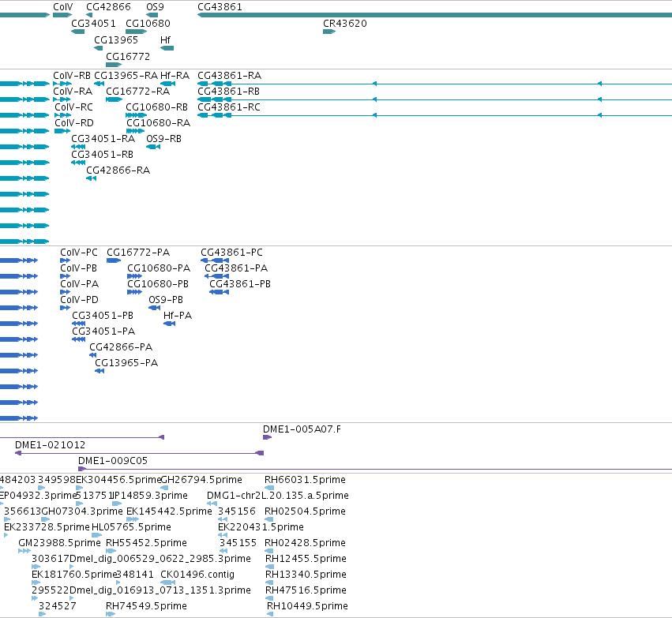Screen dimensions: 672x618
Task: Click the CG16772 gene label
Action: pos(128,57)
